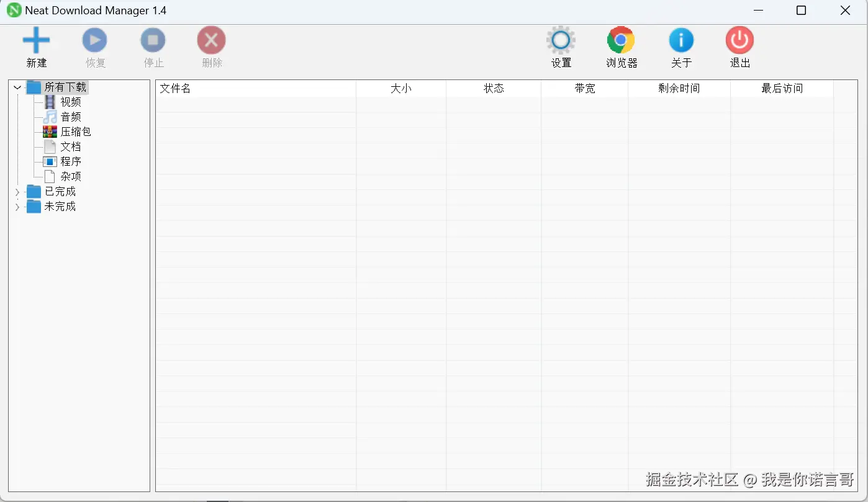The height and width of the screenshot is (502, 868).
Task: Click the 音频 music note icon
Action: 50,117
